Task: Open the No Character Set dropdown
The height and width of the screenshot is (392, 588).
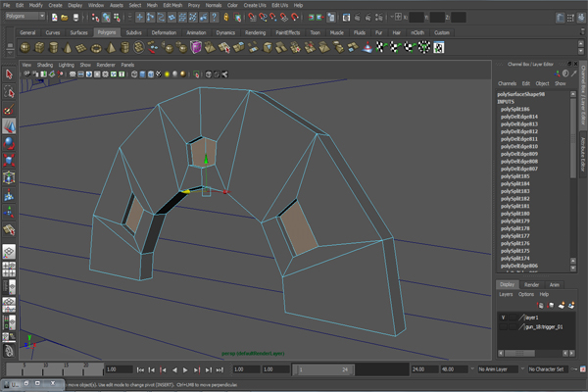Action: (x=547, y=369)
